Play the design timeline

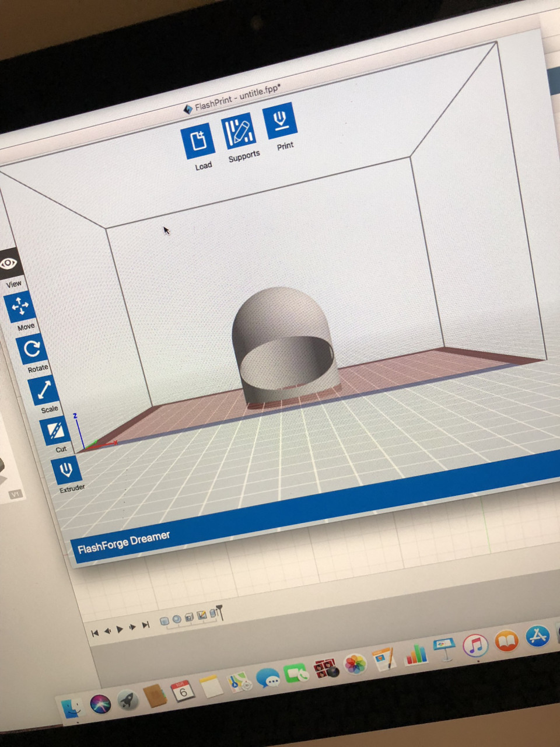pos(120,629)
